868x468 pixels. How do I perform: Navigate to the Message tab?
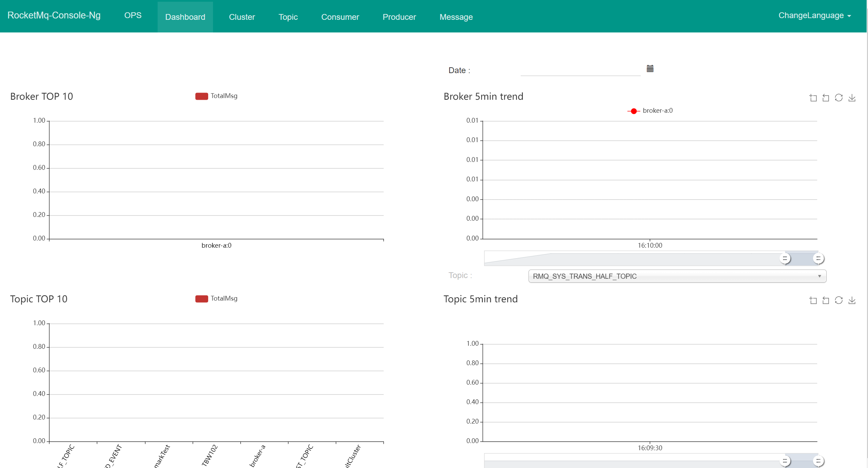(x=456, y=17)
